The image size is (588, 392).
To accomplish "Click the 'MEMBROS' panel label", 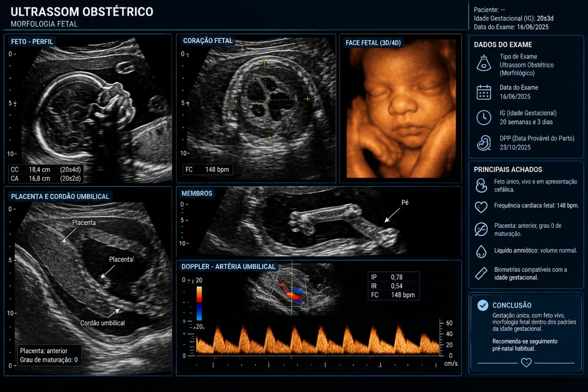I will (x=197, y=194).
